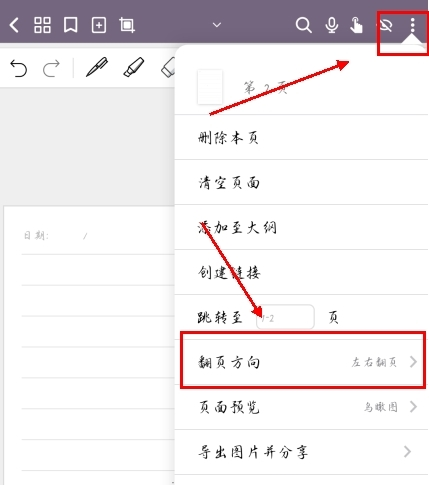Expand the title dropdown chevron in header
The height and width of the screenshot is (485, 429).
pyautogui.click(x=217, y=25)
